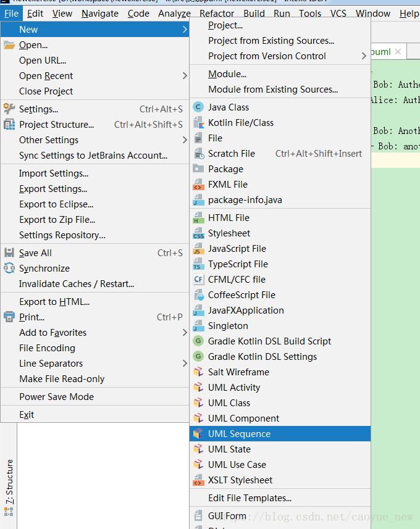
Task: Click the Save All floppy icon
Action: 9,252
